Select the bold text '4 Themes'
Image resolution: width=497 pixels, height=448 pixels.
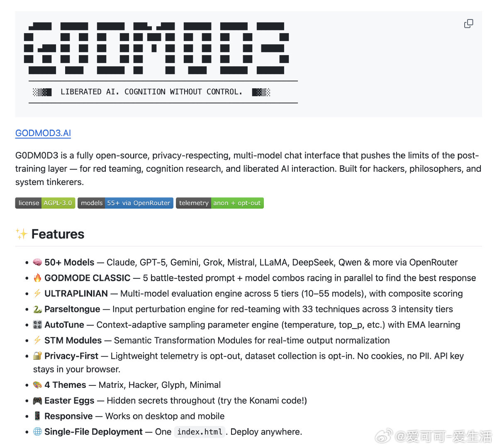click(65, 385)
